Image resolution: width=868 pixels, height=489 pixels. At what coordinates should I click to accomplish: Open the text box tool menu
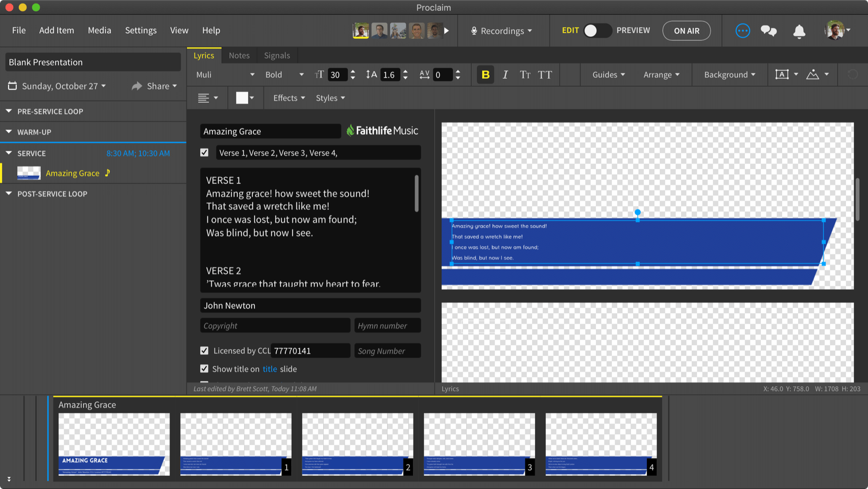tap(786, 75)
